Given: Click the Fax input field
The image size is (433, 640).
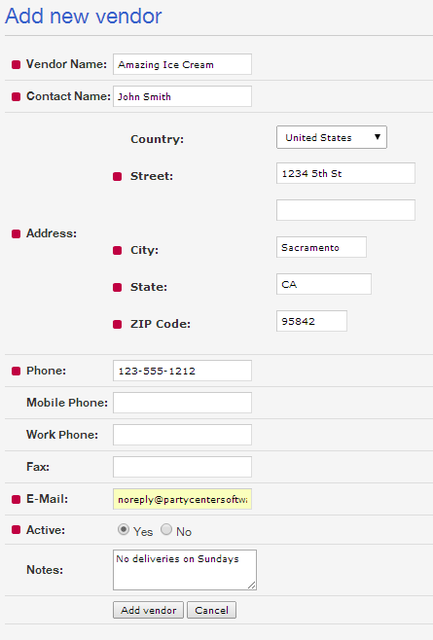Looking at the screenshot, I should click(182, 467).
